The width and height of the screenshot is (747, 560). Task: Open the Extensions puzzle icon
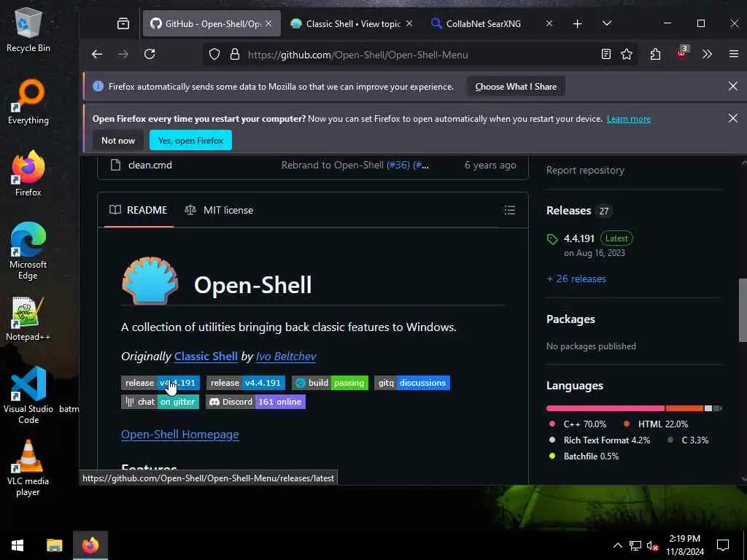tap(655, 54)
